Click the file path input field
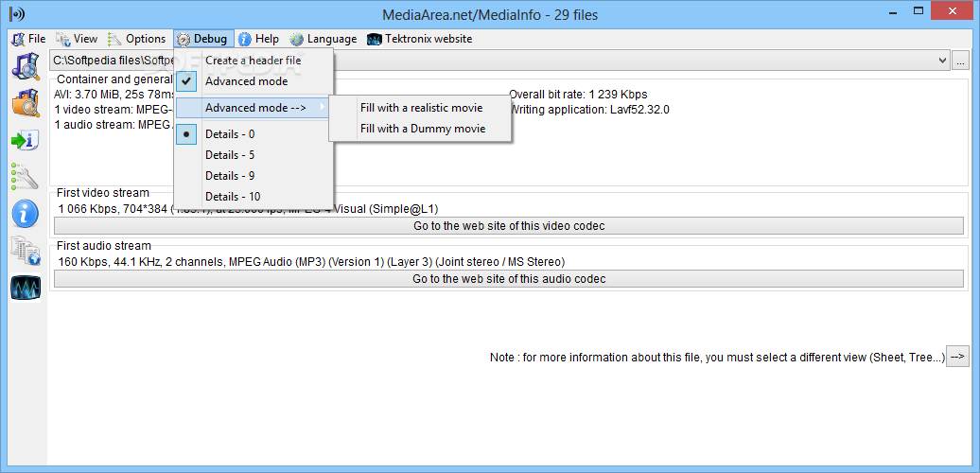The width and height of the screenshot is (980, 473). tap(500, 61)
